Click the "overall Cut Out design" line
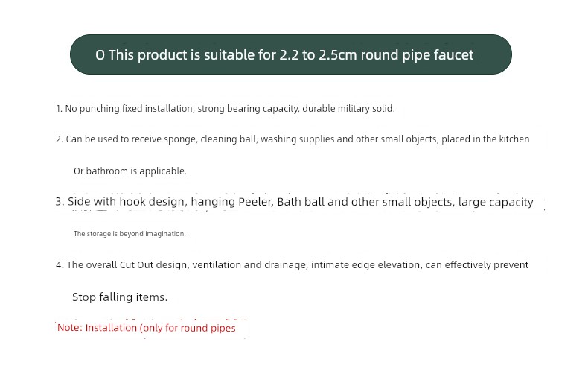Image resolution: width=588 pixels, height=374 pixels. tap(292, 265)
